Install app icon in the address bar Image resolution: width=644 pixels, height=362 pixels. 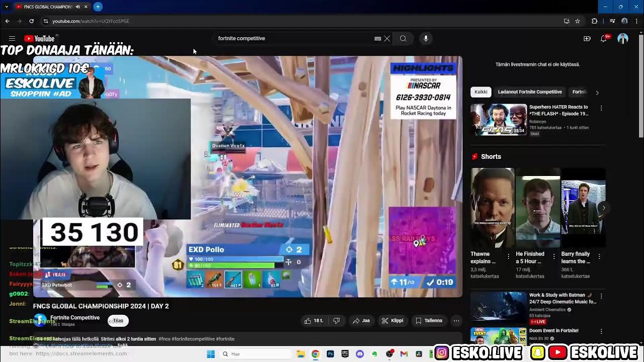coord(567,21)
